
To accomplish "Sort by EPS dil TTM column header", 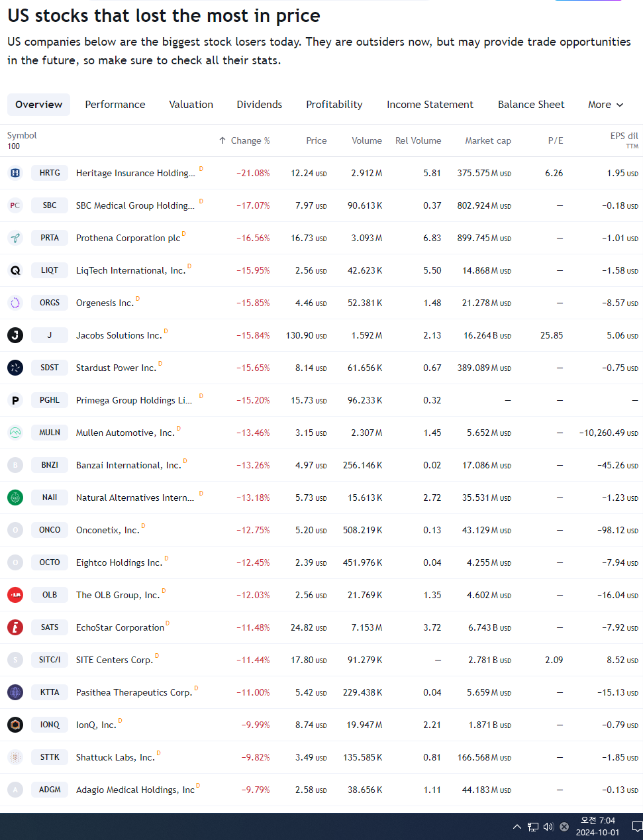I will (x=624, y=140).
